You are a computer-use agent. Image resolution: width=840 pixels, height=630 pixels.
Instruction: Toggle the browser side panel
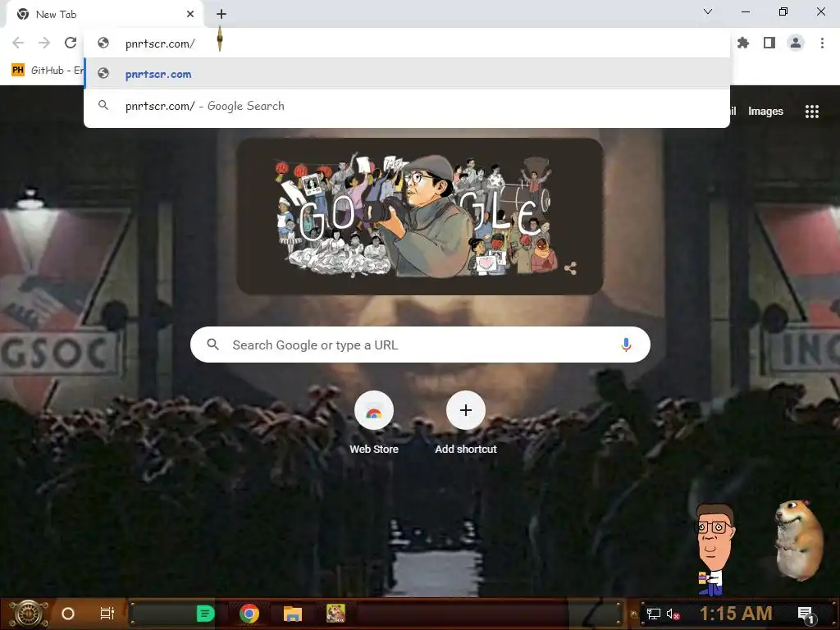(769, 43)
